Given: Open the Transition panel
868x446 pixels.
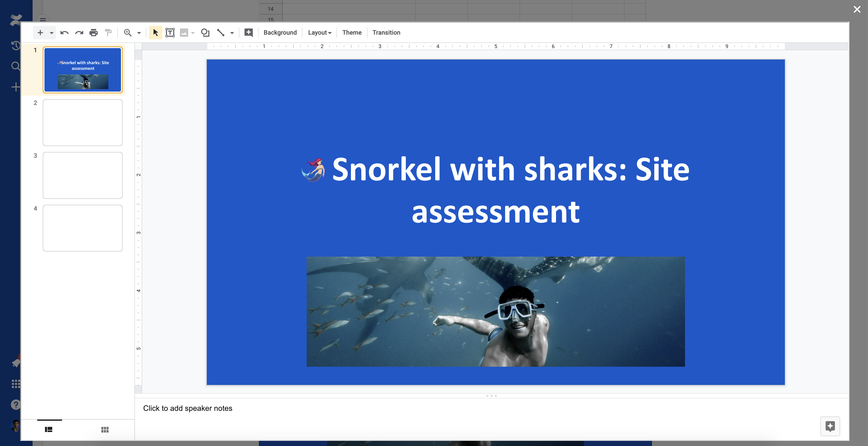Looking at the screenshot, I should click(386, 33).
